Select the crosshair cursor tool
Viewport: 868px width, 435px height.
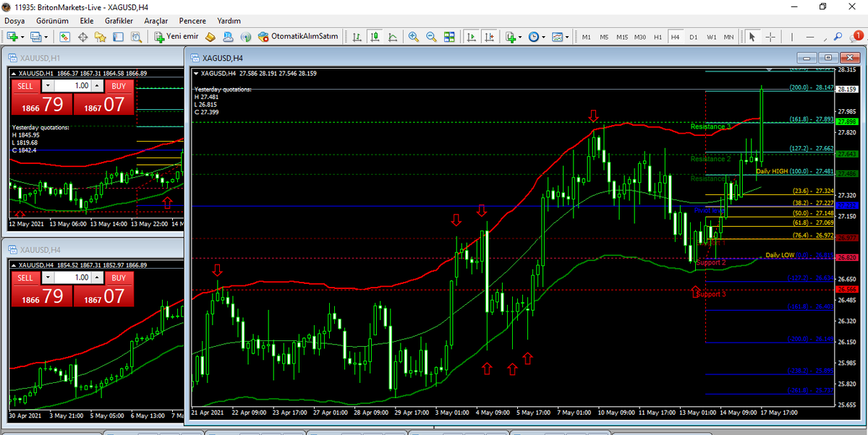pyautogui.click(x=770, y=36)
